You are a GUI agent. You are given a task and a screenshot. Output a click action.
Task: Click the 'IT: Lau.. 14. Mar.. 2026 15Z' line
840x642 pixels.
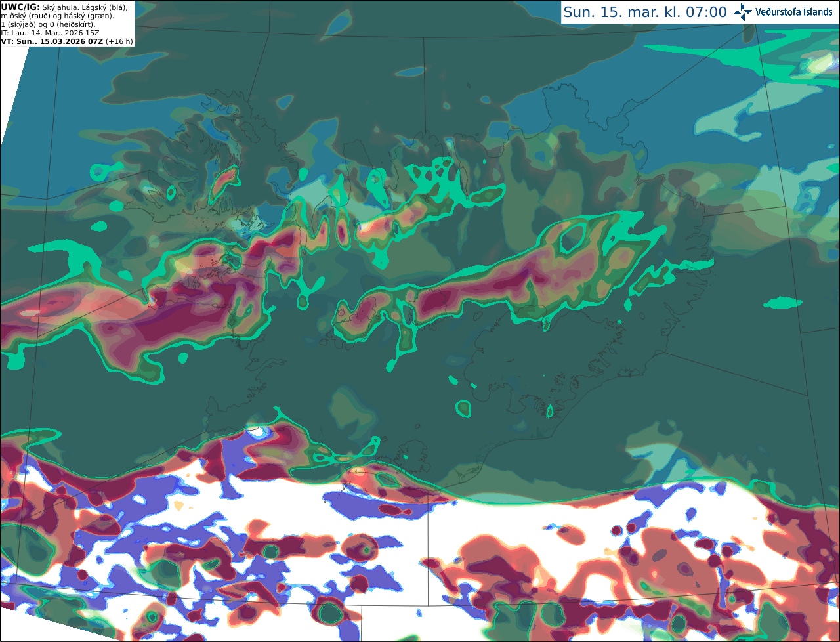click(x=50, y=33)
